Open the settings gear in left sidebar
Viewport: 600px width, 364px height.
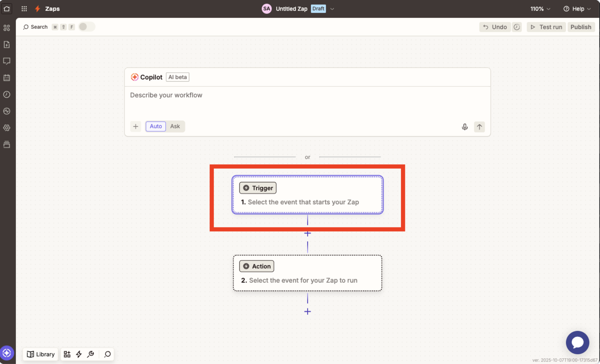pos(7,128)
